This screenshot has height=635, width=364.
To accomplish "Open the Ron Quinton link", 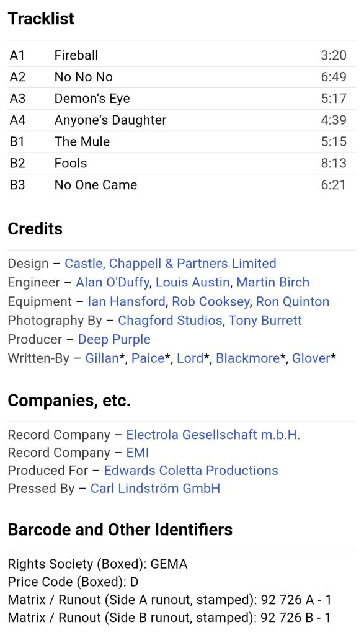I will pyautogui.click(x=292, y=301).
